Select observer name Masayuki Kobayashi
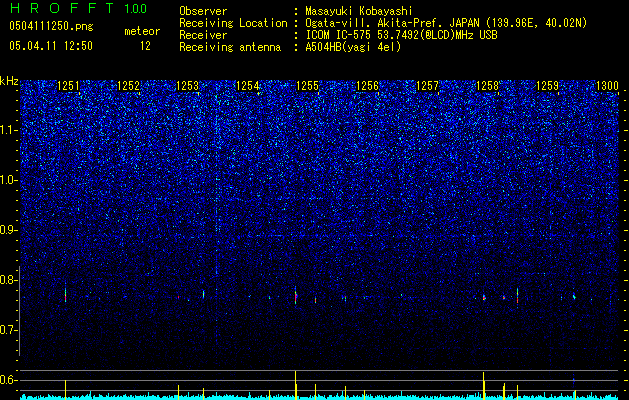Screen dimensions: 629x400 pos(359,12)
